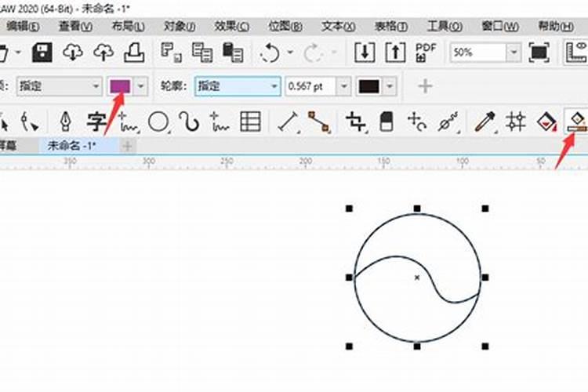Click the Print icon

click(x=134, y=53)
